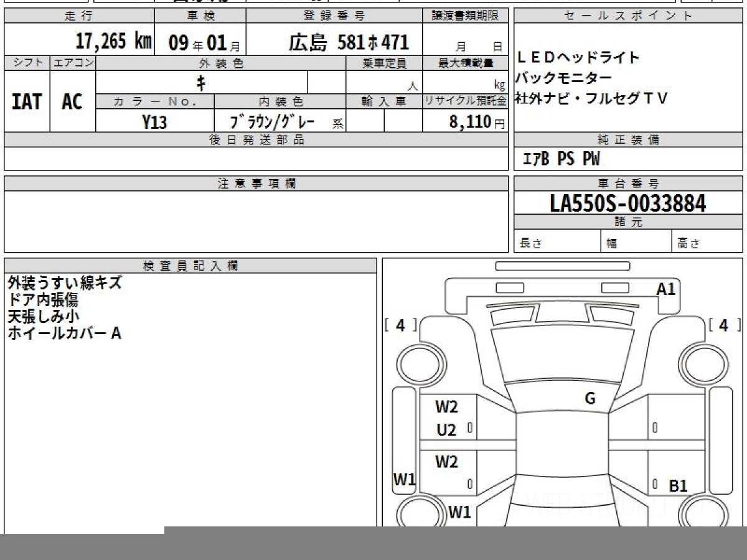
Task: Select the left bracketed [4] tire rating
Action: click(400, 325)
